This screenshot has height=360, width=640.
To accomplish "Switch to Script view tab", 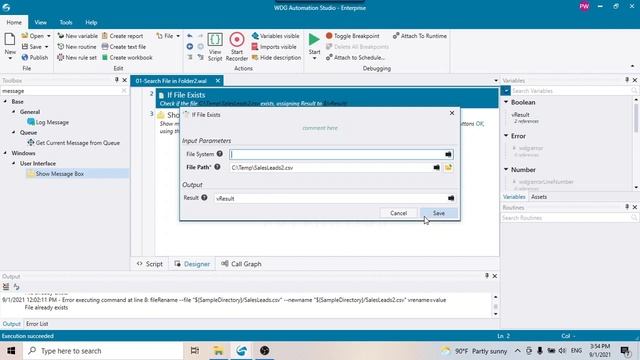I will (x=150, y=264).
